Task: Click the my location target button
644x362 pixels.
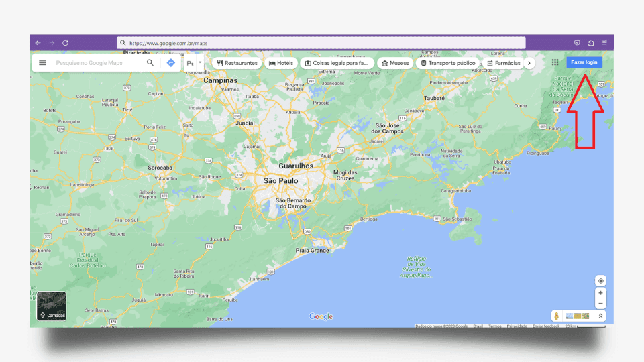Action: [x=600, y=281]
